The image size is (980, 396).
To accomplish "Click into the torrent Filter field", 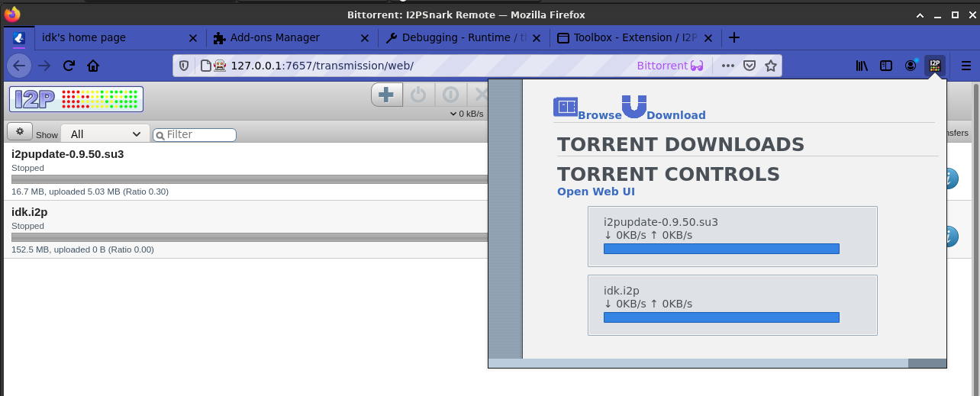I will [195, 134].
